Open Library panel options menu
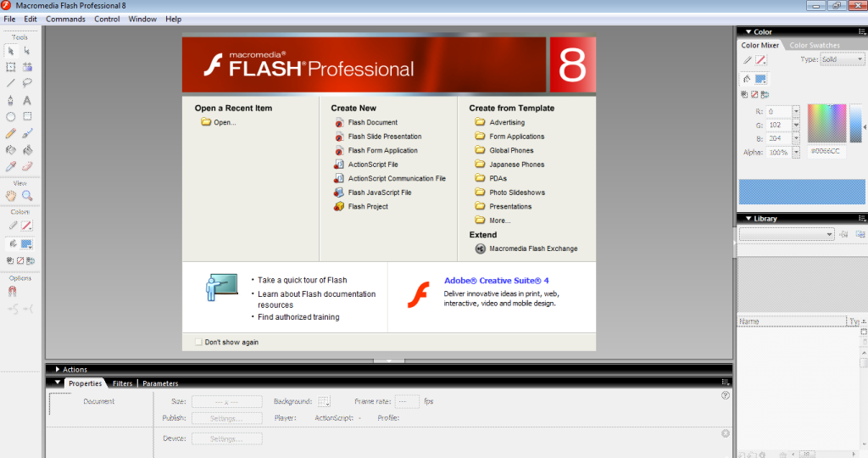This screenshot has width=868, height=458. click(x=861, y=218)
